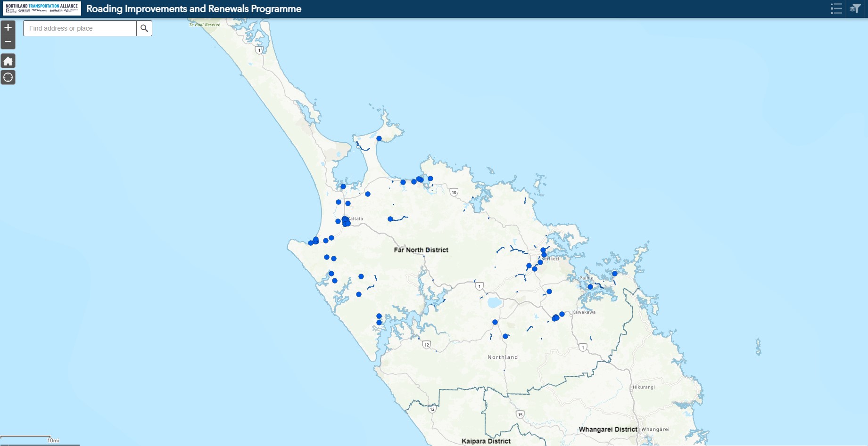Click the Kaitaia town label

pyautogui.click(x=355, y=219)
